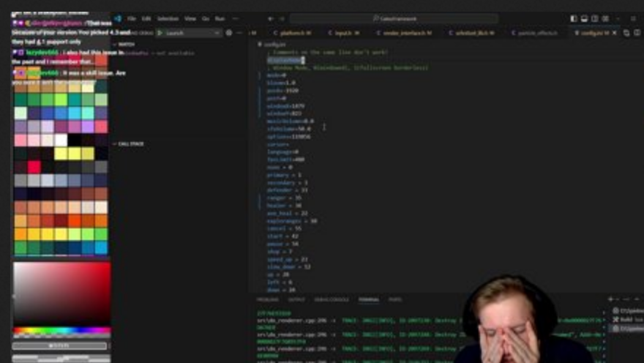Open the Selection menu
This screenshot has width=644, height=363.
coord(168,18)
